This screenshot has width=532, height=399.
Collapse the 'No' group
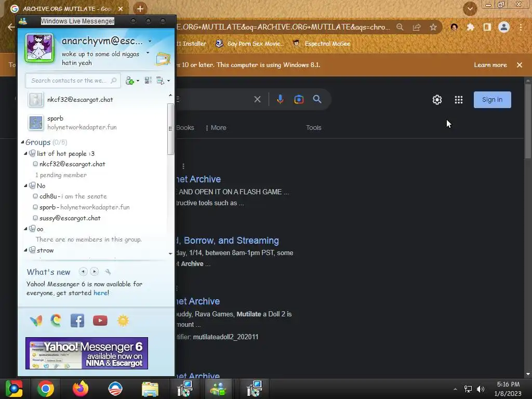coord(25,185)
